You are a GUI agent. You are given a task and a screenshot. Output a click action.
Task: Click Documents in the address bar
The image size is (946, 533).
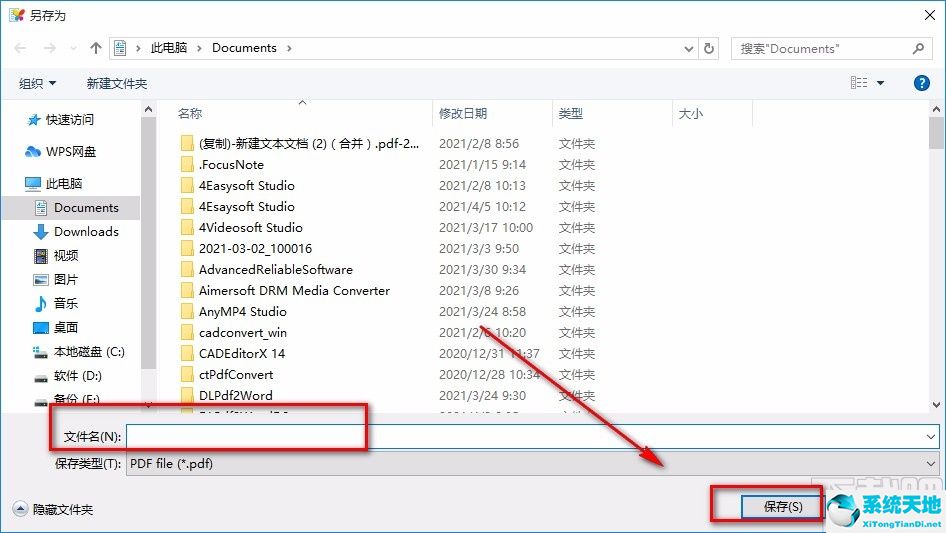[x=244, y=48]
